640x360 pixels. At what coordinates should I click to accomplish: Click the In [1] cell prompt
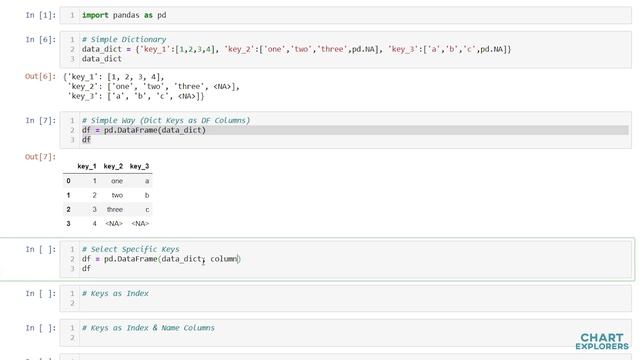[41, 15]
